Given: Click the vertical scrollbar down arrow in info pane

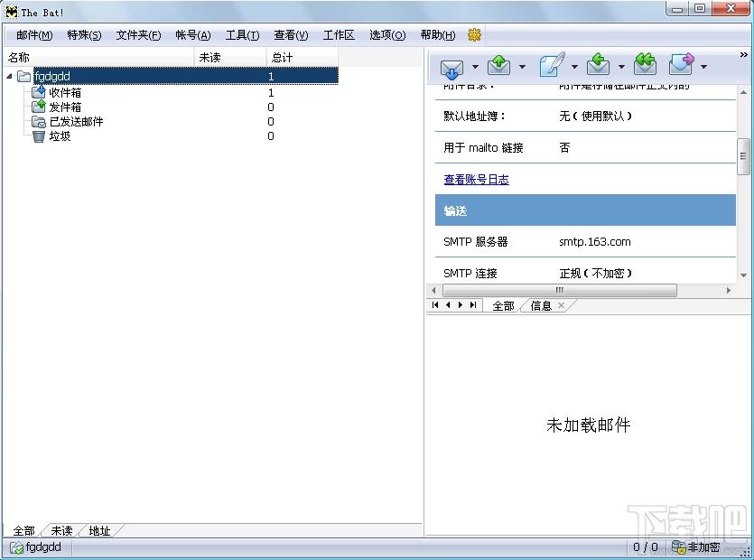Looking at the screenshot, I should 743,275.
